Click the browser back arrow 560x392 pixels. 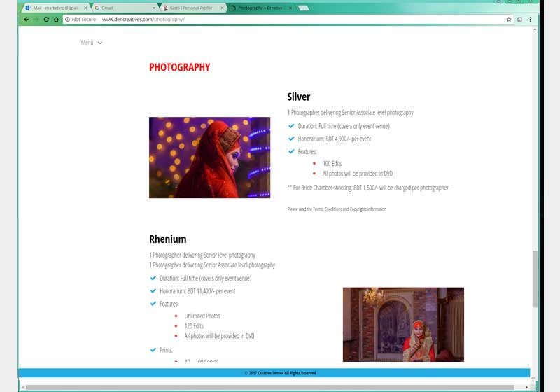tap(27, 20)
